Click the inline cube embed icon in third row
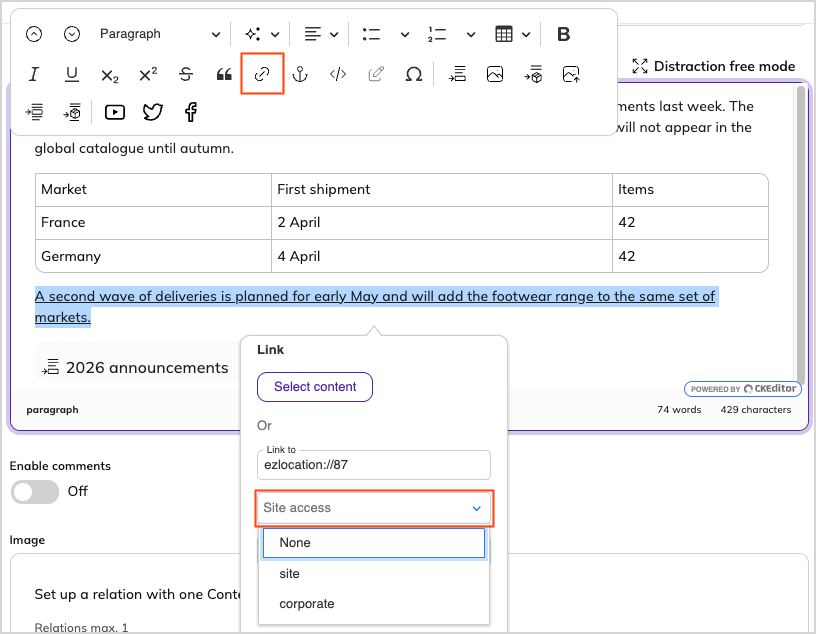The width and height of the screenshot is (816, 634). (x=72, y=112)
